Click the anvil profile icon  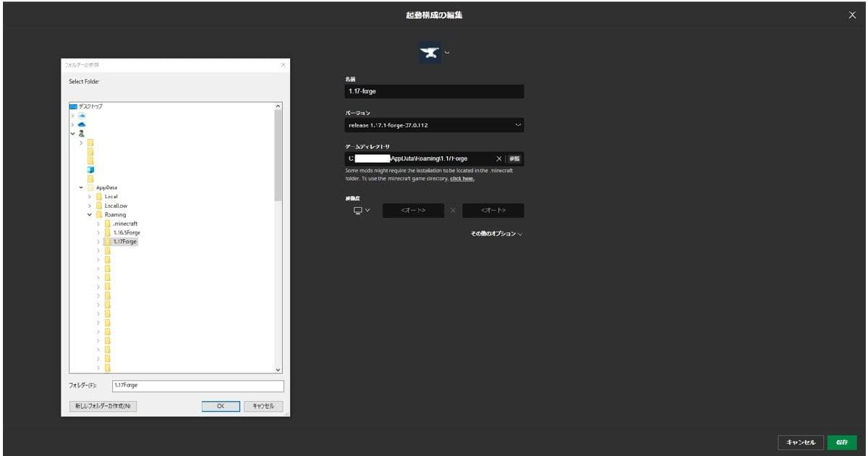tap(430, 52)
